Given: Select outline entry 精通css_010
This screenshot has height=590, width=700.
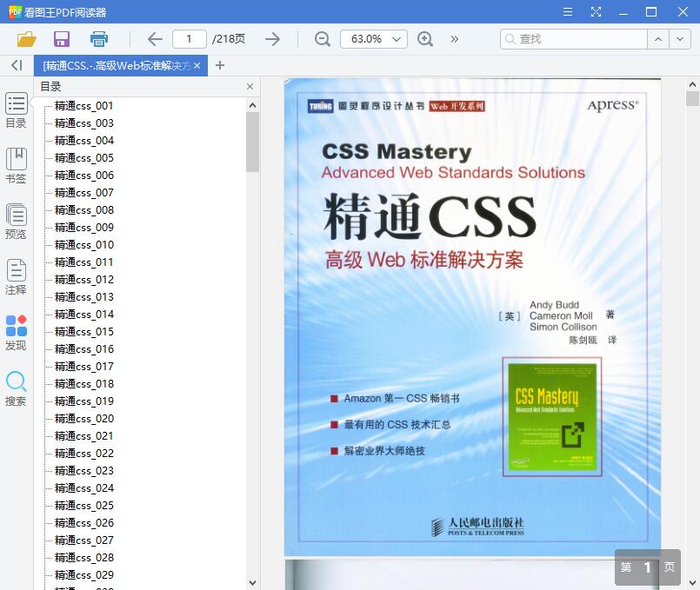Looking at the screenshot, I should (84, 245).
